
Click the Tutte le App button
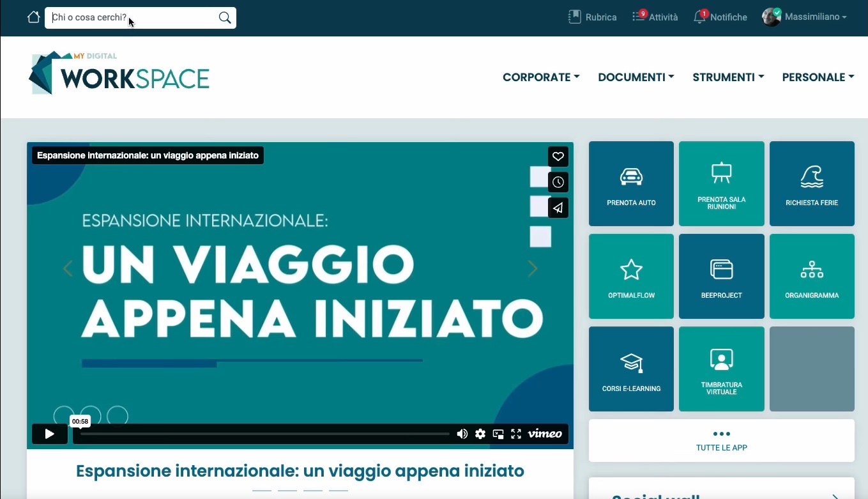click(721, 440)
